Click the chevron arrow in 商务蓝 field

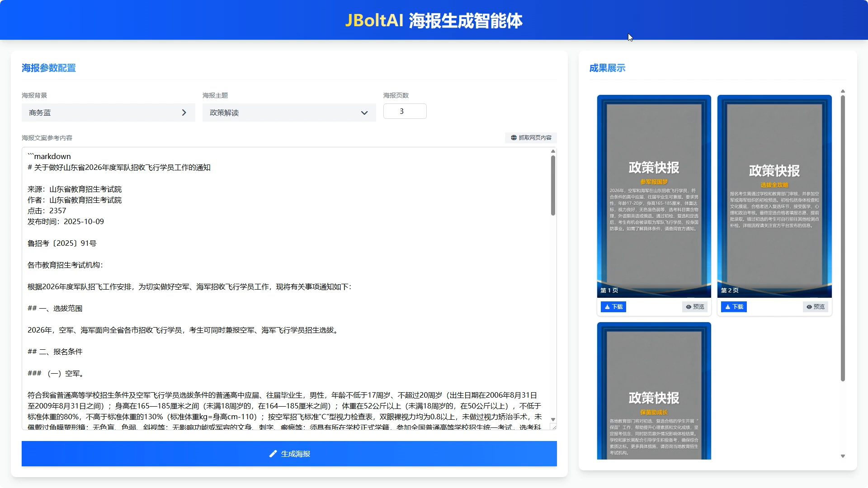(184, 113)
